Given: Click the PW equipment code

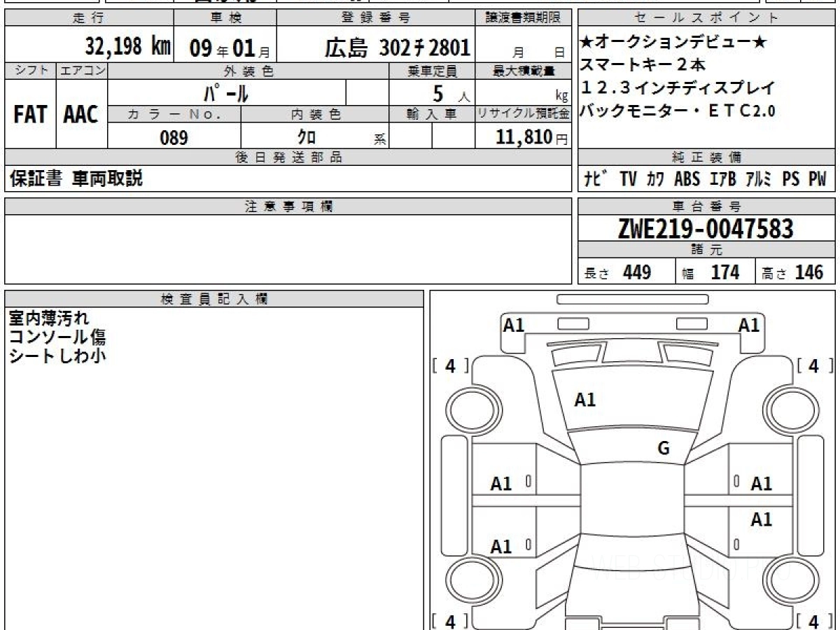Looking at the screenshot, I should [817, 179].
